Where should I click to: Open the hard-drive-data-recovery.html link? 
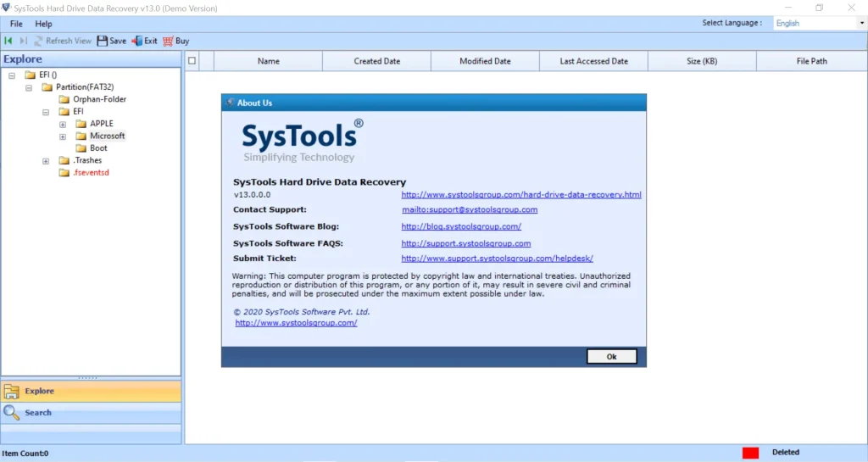(521, 195)
